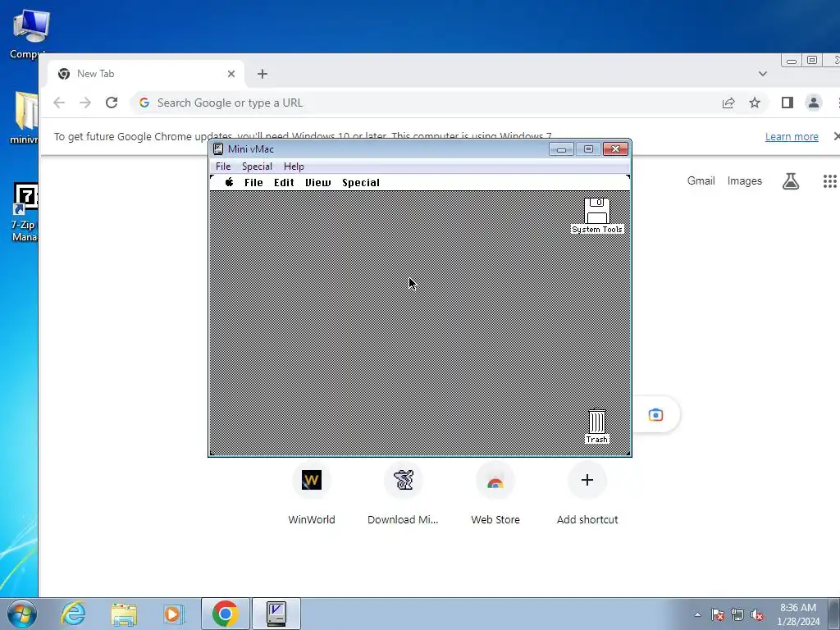Click Mini vMac title bar app icon
Image resolution: width=840 pixels, height=630 pixels.
point(218,149)
